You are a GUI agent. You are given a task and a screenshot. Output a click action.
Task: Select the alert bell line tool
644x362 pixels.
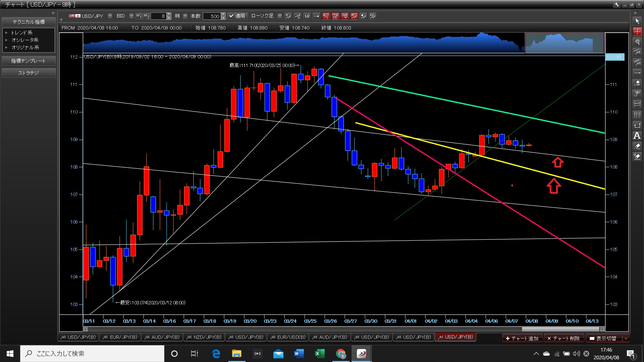point(637,83)
